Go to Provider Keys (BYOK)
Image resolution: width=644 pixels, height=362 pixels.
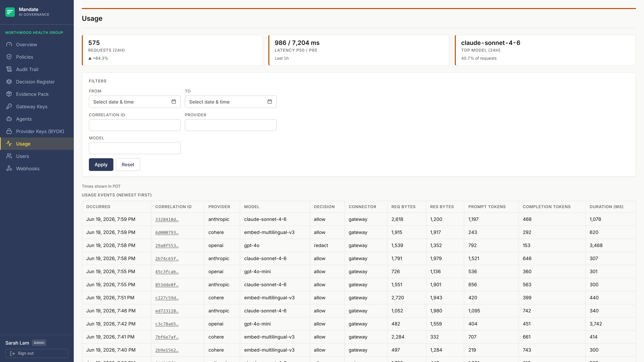pyautogui.click(x=37, y=131)
